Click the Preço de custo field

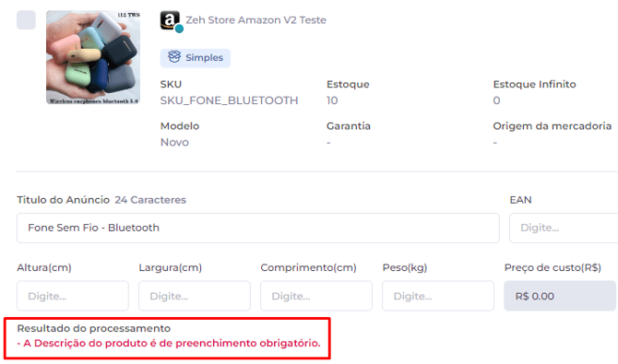(x=560, y=296)
